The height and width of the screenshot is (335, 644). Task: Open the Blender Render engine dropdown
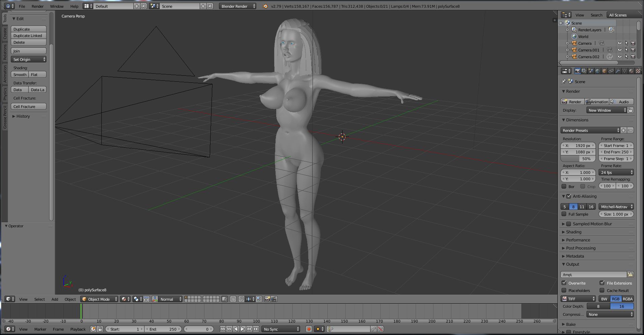[x=237, y=6]
